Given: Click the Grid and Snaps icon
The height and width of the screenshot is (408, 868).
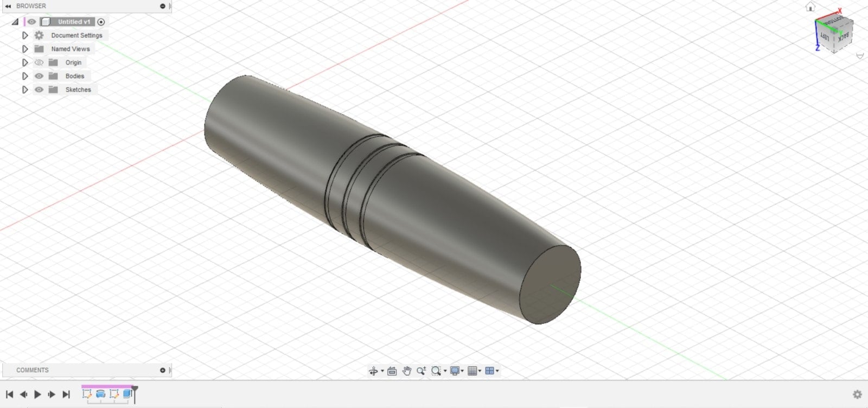Looking at the screenshot, I should point(473,371).
